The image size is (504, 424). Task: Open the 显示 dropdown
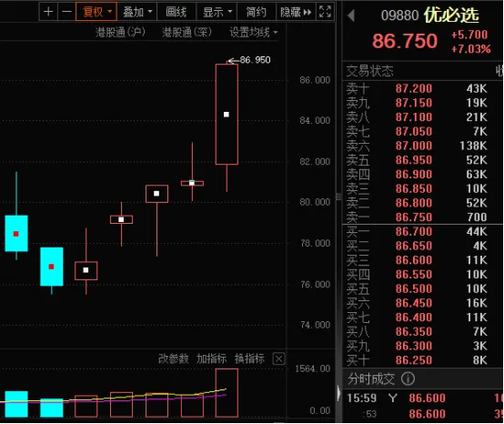(217, 12)
